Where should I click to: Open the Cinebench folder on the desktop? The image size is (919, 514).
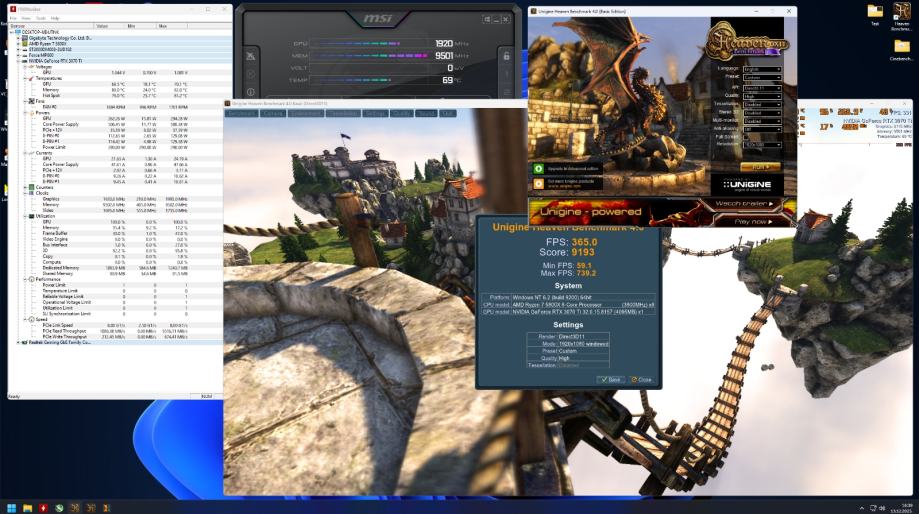(x=901, y=49)
